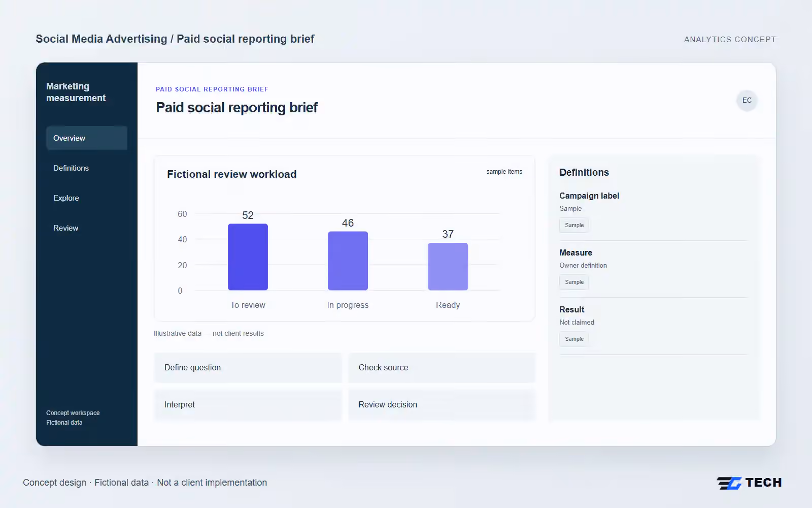
Task: Click the value label 52
Action: [248, 215]
